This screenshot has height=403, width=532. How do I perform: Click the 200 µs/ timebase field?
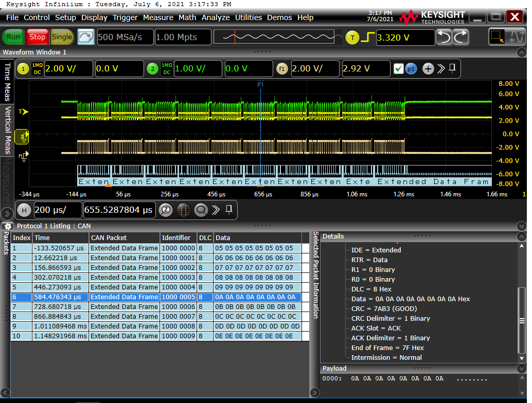click(58, 210)
